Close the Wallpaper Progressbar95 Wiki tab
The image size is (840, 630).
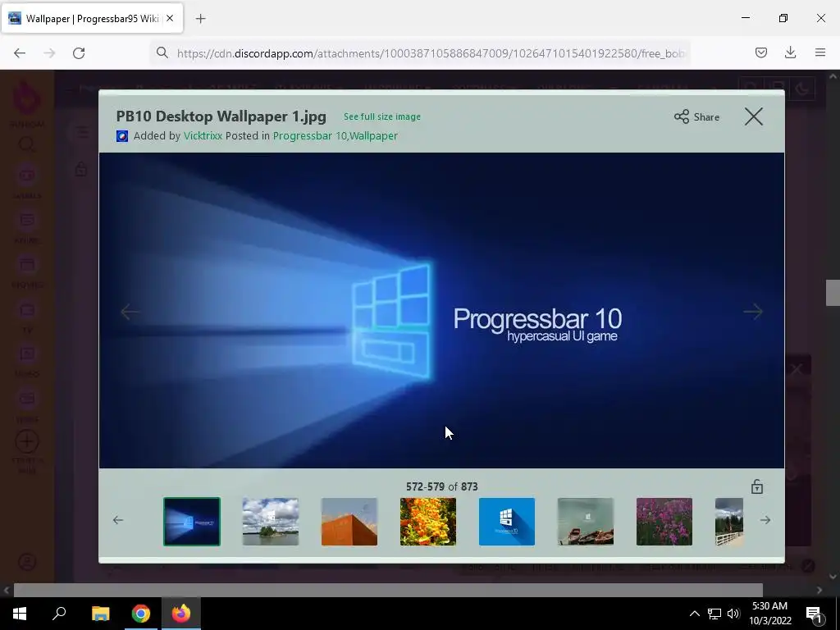(x=170, y=18)
